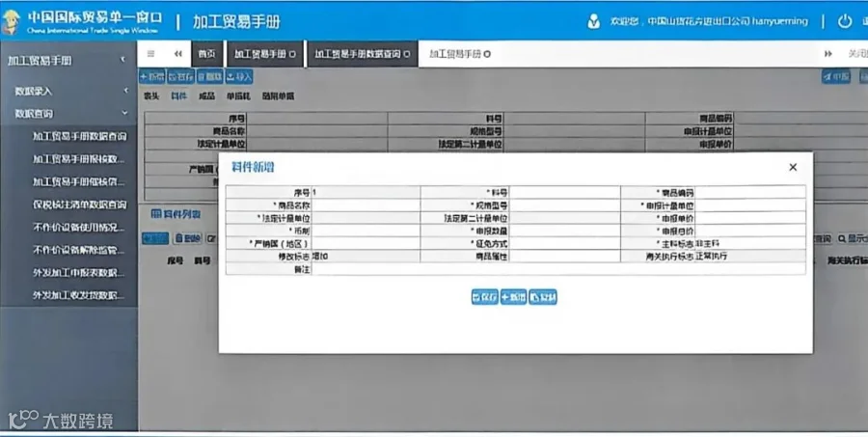Click the 规格型号 input in the dialog

(564, 205)
